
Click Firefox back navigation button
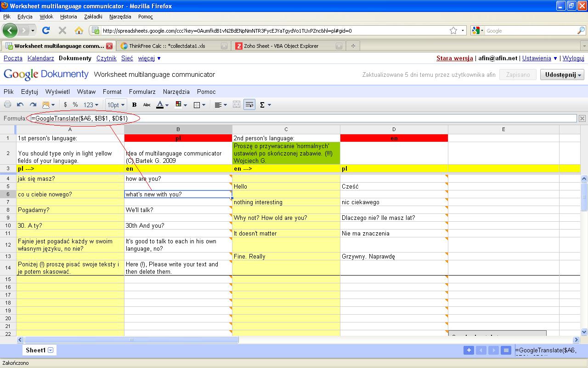[10, 30]
